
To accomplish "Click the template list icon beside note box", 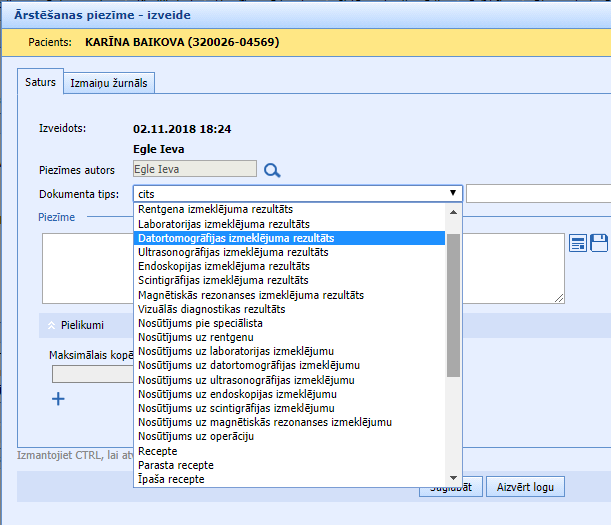I will (578, 243).
